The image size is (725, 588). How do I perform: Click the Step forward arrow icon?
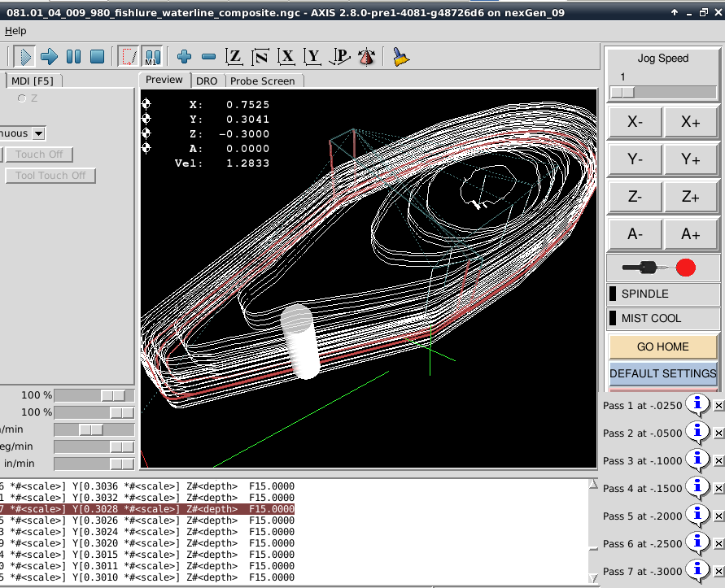click(x=50, y=56)
